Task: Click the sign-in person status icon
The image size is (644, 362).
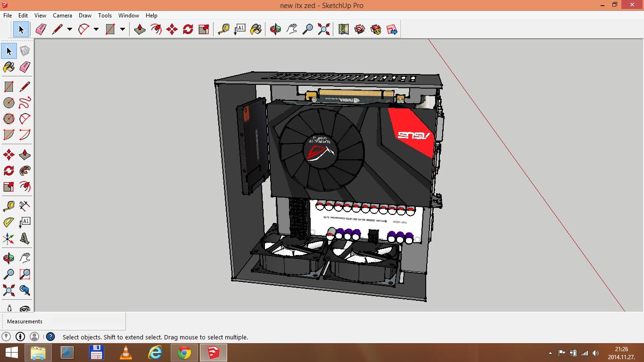Action: click(x=34, y=337)
